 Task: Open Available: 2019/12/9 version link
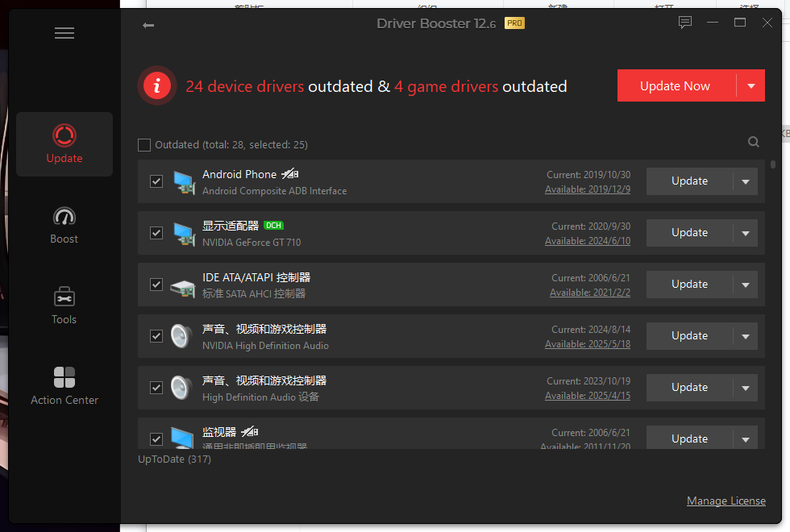(588, 189)
